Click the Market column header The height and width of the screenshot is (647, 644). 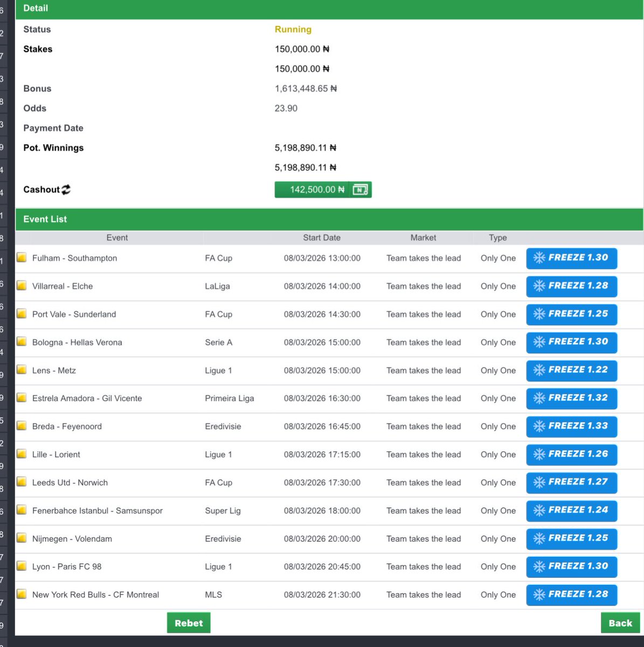coord(423,238)
